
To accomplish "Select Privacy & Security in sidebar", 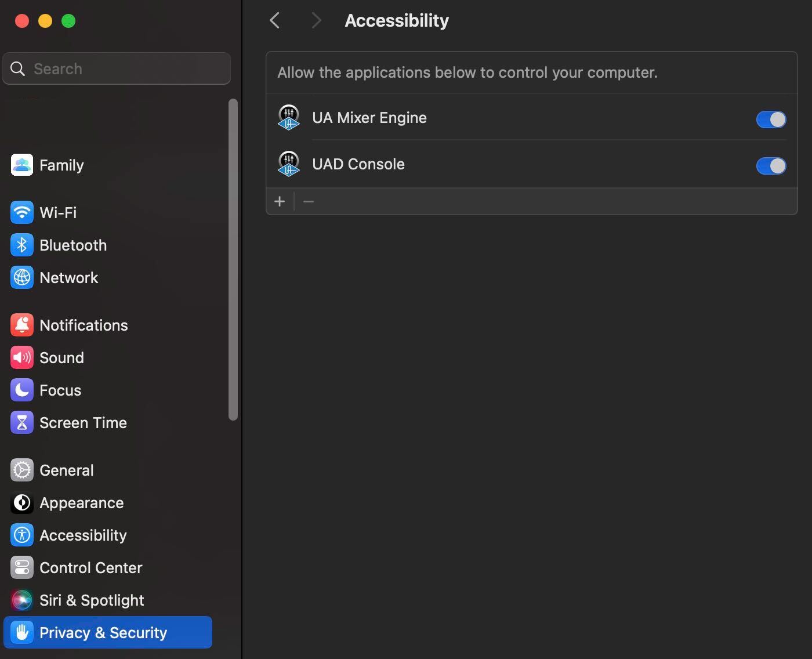I will (102, 632).
